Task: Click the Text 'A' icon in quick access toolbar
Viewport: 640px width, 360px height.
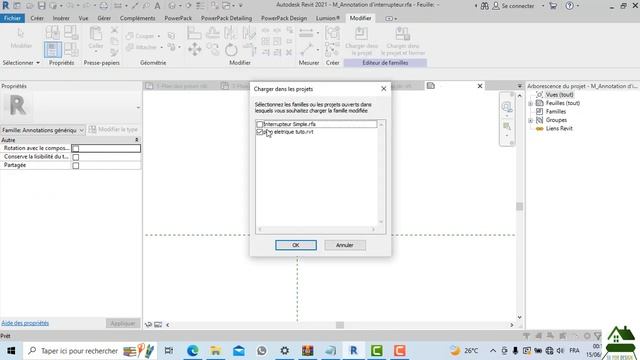Action: coord(157,6)
